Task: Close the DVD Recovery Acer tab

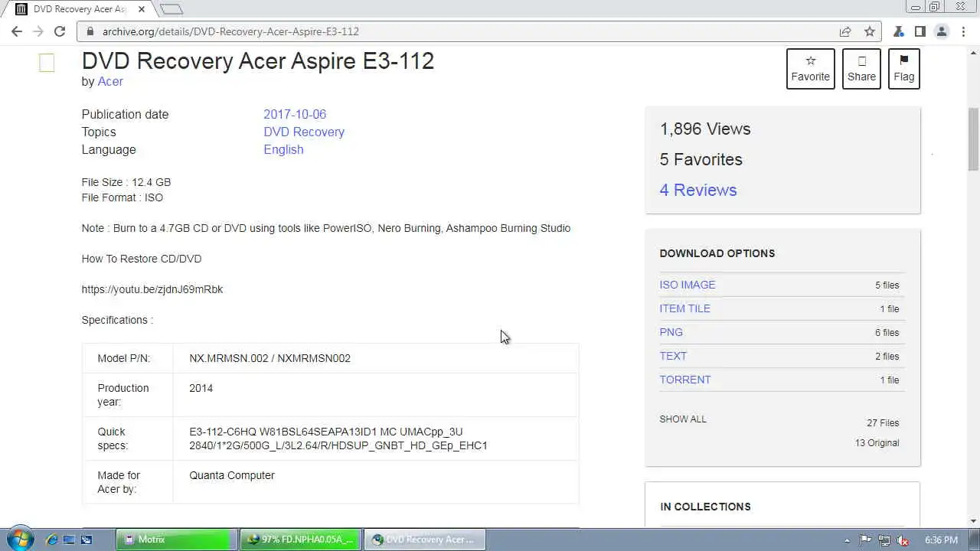Action: pyautogui.click(x=142, y=9)
